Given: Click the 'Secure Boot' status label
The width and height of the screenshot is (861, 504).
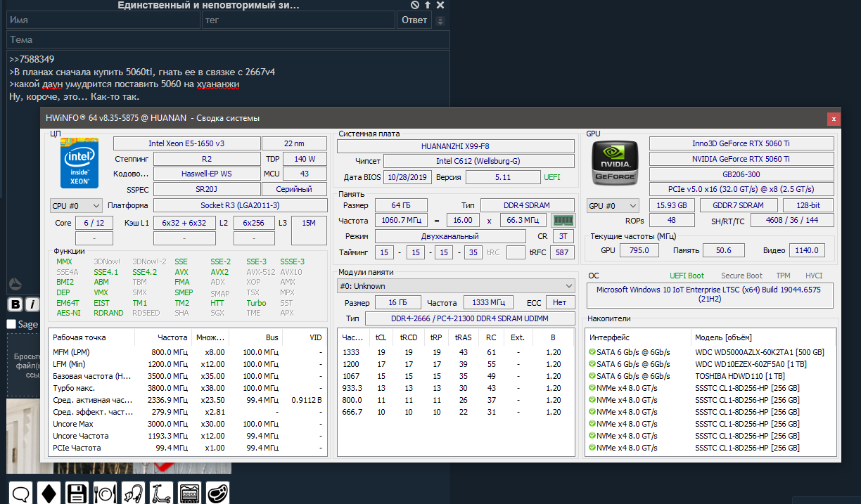Looking at the screenshot, I should point(741,276).
